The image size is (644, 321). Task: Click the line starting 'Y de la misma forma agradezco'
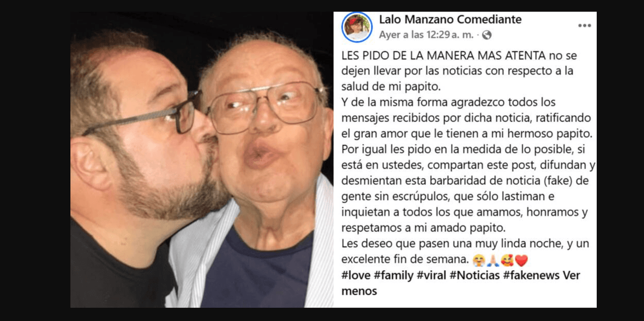pos(448,102)
